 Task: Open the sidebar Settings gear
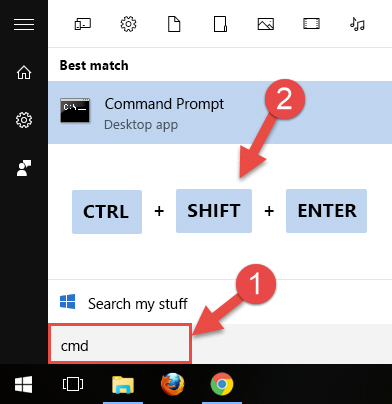(x=24, y=120)
